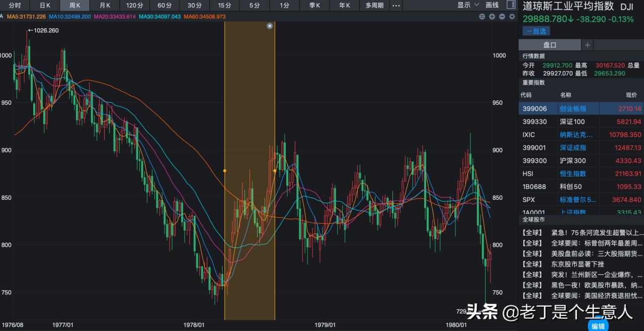The width and height of the screenshot is (644, 331).
Task: Switch to 分时 intraday chart
Action: 15,6
